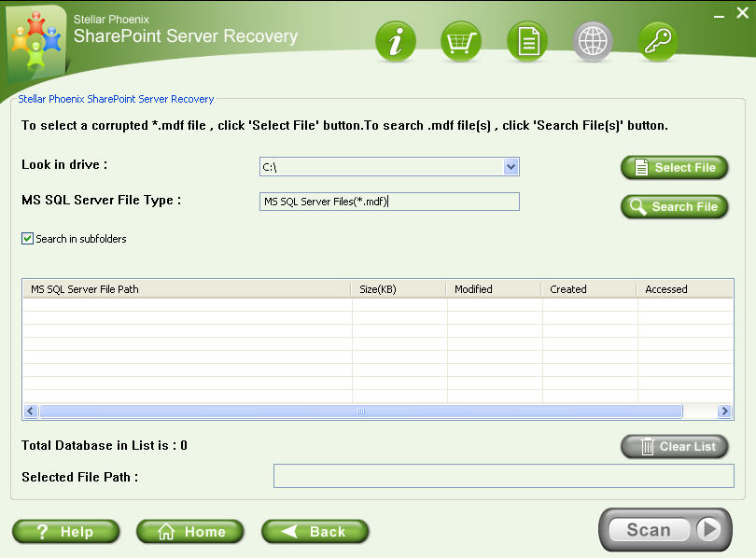Click the Select File button
This screenshot has width=756, height=558.
674,168
